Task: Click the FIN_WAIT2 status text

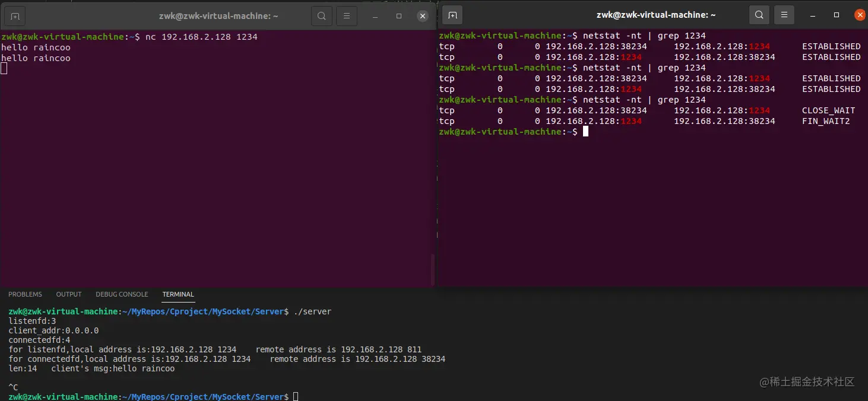Action: pyautogui.click(x=826, y=121)
